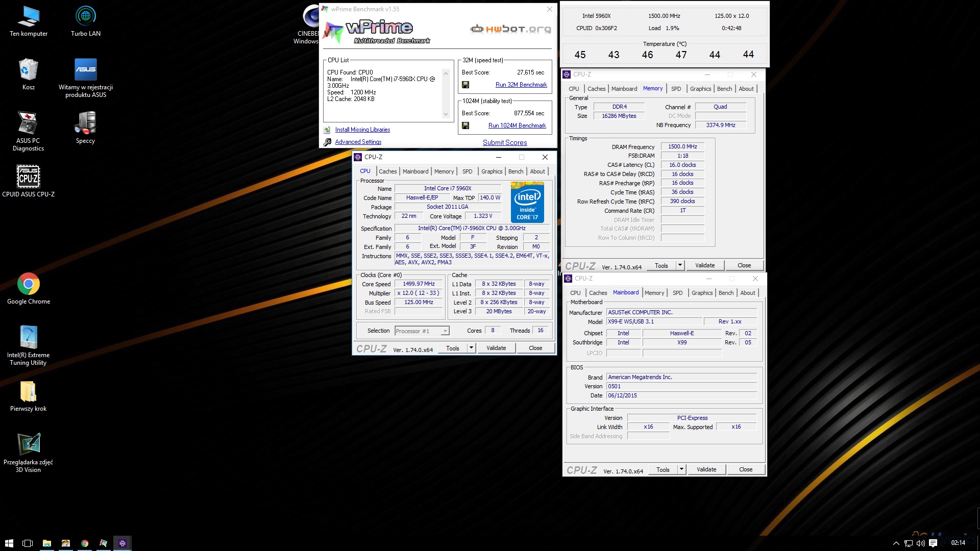This screenshot has width=980, height=551.
Task: Click Close in CPU window
Action: point(535,348)
